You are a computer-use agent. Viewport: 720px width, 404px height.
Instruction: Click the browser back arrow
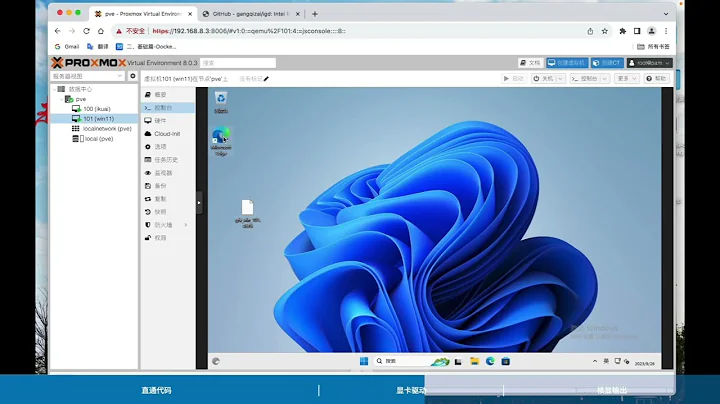tap(57, 31)
